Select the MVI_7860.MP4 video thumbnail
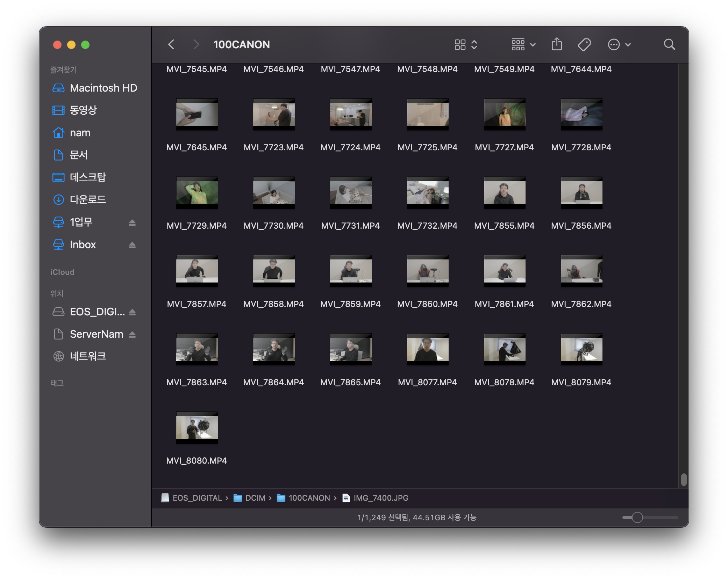This screenshot has height=579, width=728. click(428, 271)
